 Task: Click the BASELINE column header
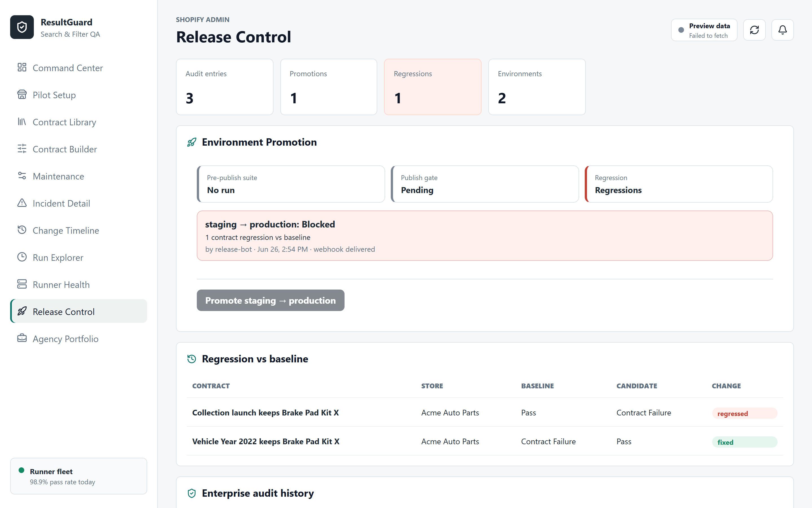pos(538,386)
